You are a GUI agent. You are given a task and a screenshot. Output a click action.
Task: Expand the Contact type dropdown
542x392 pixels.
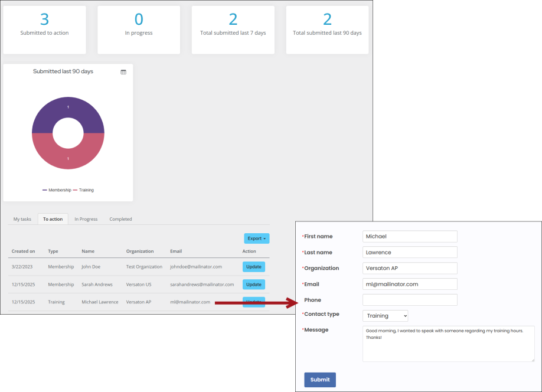(x=385, y=316)
